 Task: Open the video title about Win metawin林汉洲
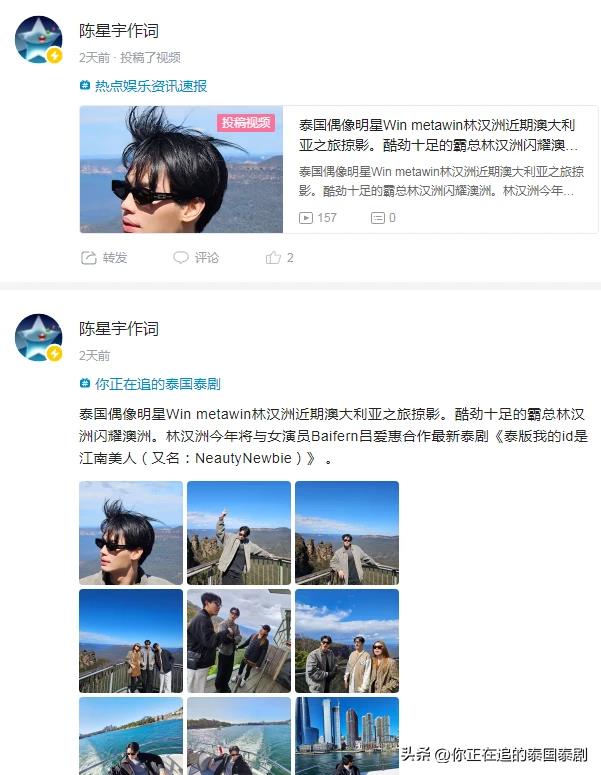(438, 135)
